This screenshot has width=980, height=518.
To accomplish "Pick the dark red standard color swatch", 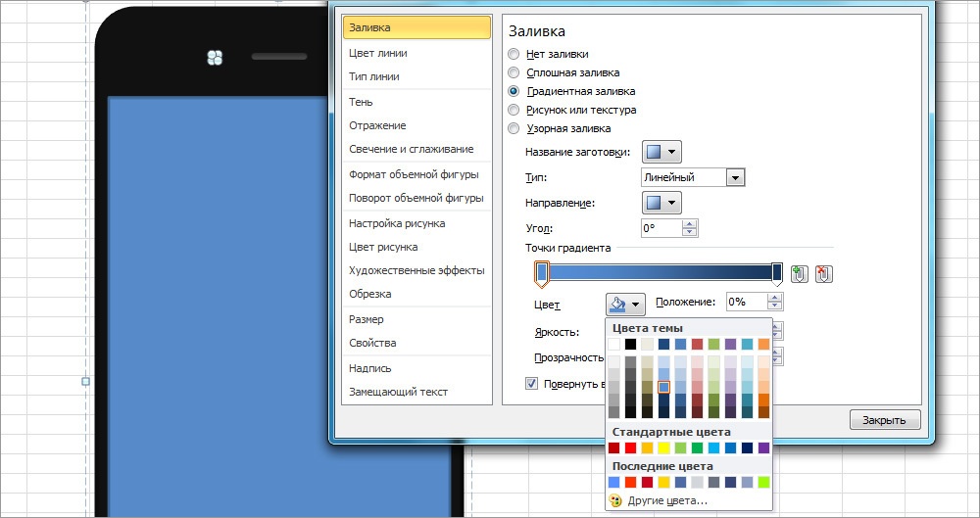I will (x=614, y=448).
